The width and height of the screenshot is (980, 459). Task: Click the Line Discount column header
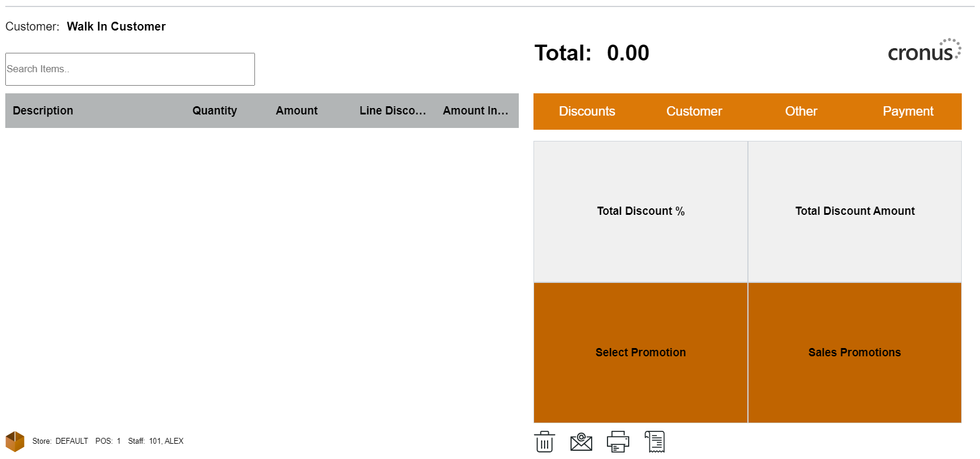[392, 111]
